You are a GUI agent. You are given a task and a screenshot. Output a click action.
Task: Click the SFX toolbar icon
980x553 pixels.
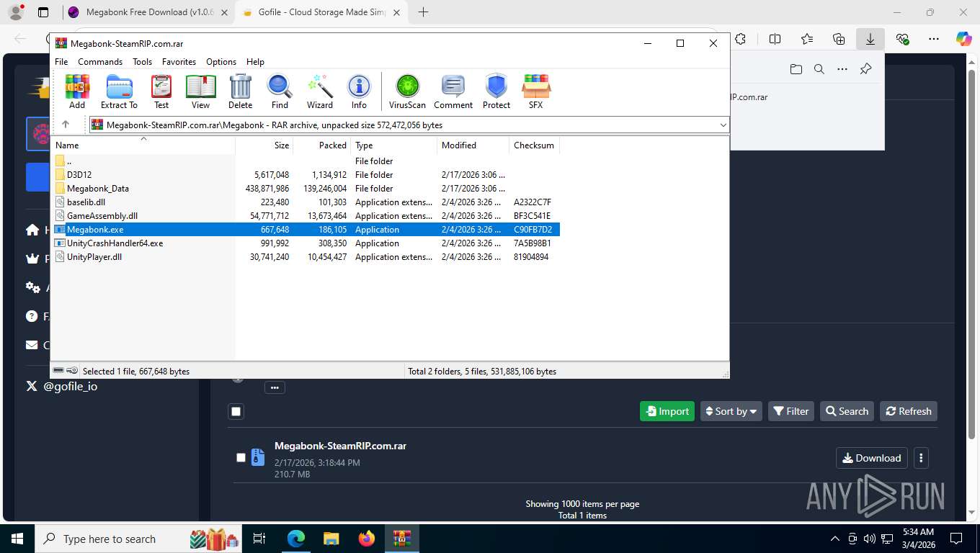(535, 91)
